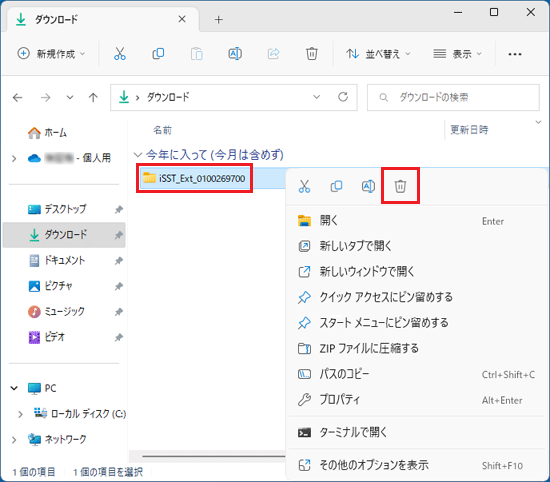Click the toolbar Delete trash icon

[x=312, y=54]
